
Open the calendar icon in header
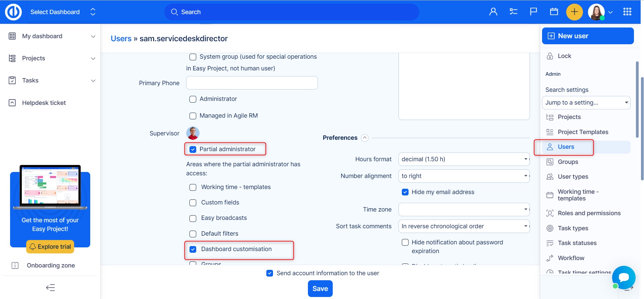pos(554,12)
